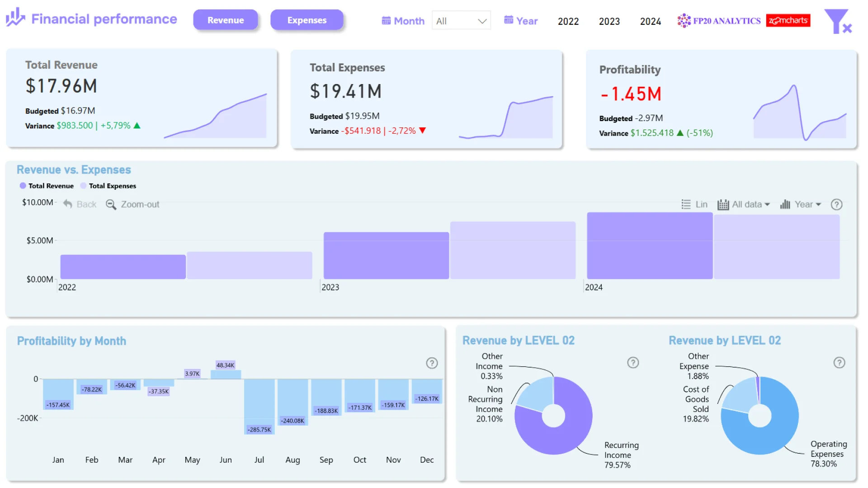Click the Revenue button
Screen dimensions: 868x488
[x=226, y=20]
